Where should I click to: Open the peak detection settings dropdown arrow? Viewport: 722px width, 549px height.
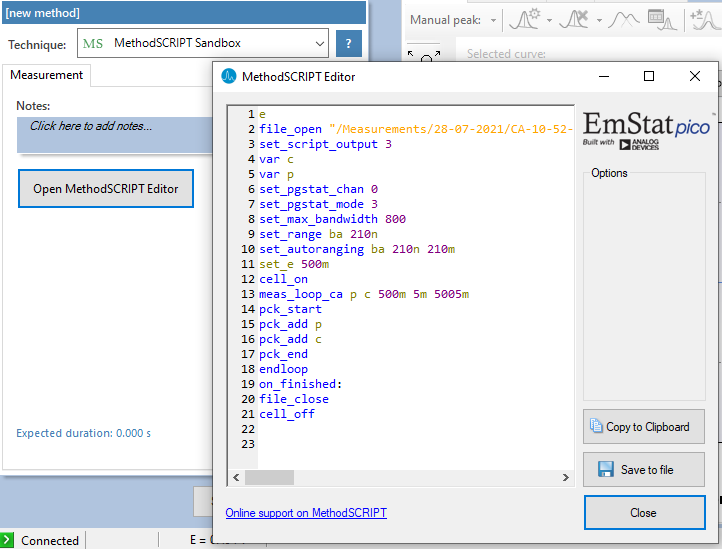tap(548, 20)
